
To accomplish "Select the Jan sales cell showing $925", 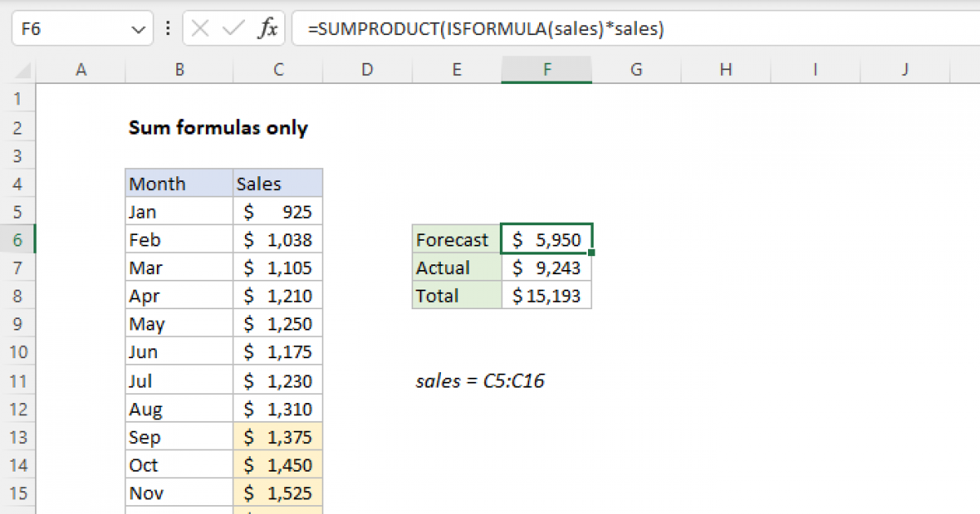I will click(x=278, y=211).
